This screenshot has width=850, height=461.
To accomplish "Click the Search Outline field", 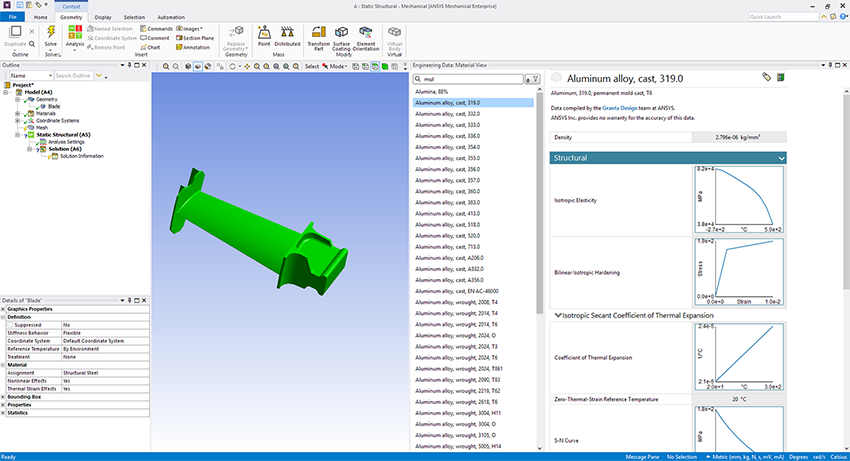I will 74,76.
